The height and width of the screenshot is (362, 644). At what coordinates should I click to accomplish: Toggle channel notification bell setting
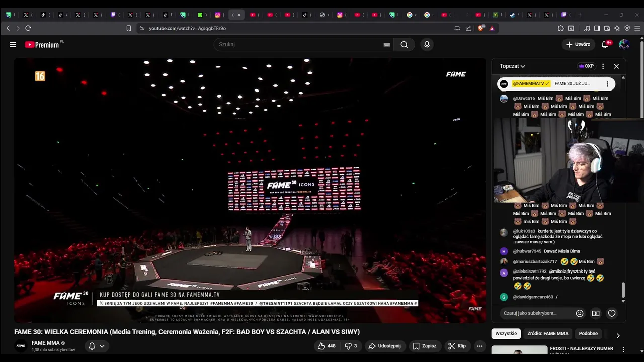pos(97,346)
